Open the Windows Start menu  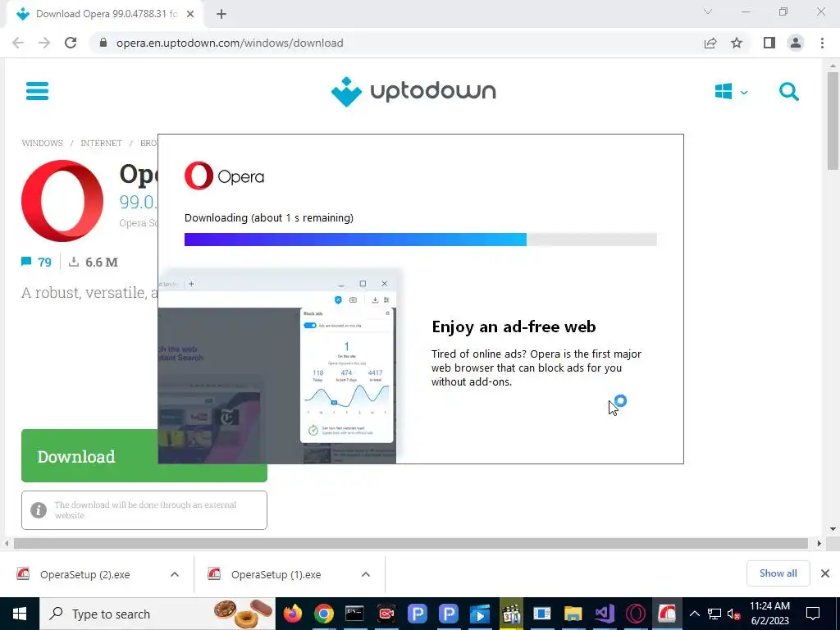[x=20, y=614]
